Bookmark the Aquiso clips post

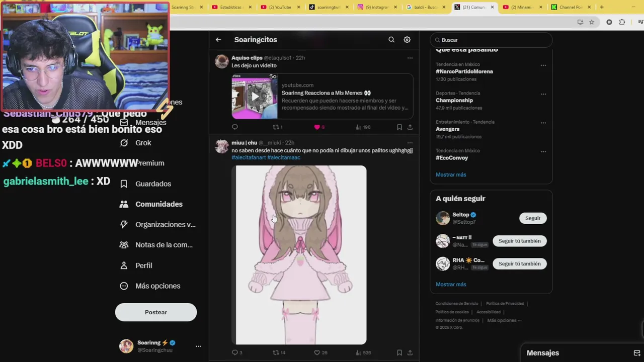click(399, 127)
